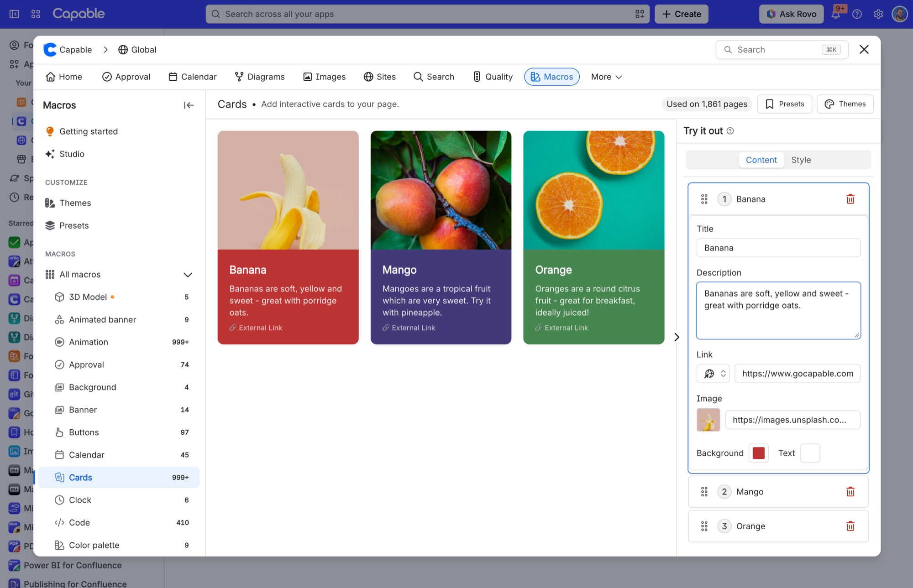Click the Global breadcrumb
Image resolution: width=913 pixels, height=588 pixels.
pyautogui.click(x=137, y=50)
